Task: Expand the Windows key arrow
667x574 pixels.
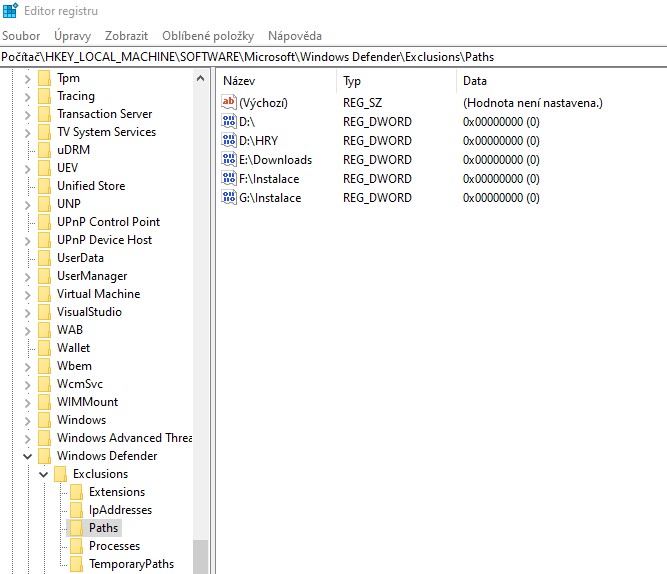Action: tap(27, 420)
